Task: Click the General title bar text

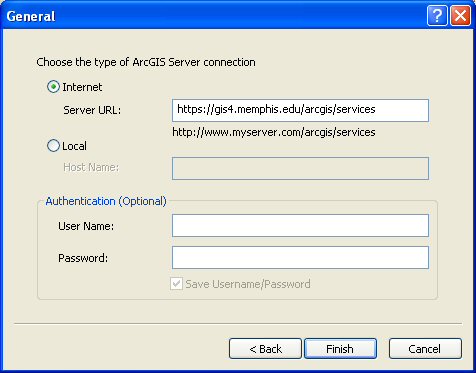Action: (31, 16)
